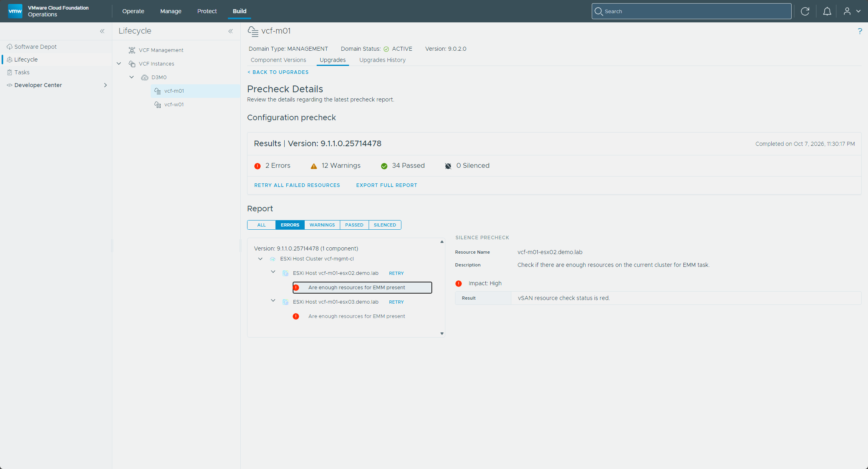This screenshot has width=868, height=469.
Task: Click the 0 Silenced muted icon
Action: (x=448, y=166)
